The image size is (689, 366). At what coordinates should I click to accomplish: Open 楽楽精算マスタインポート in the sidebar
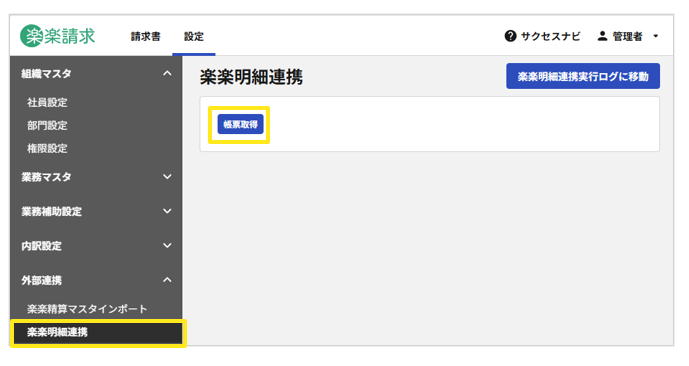tap(87, 309)
